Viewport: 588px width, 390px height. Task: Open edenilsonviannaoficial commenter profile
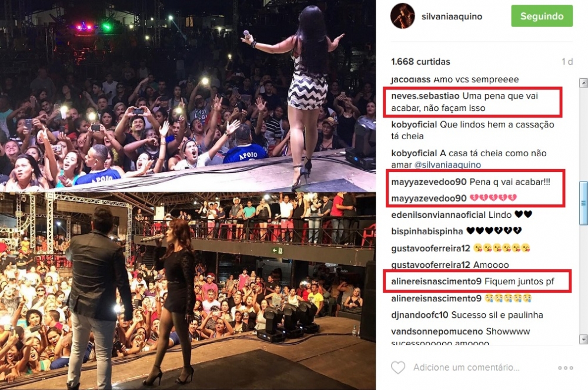pyautogui.click(x=439, y=215)
